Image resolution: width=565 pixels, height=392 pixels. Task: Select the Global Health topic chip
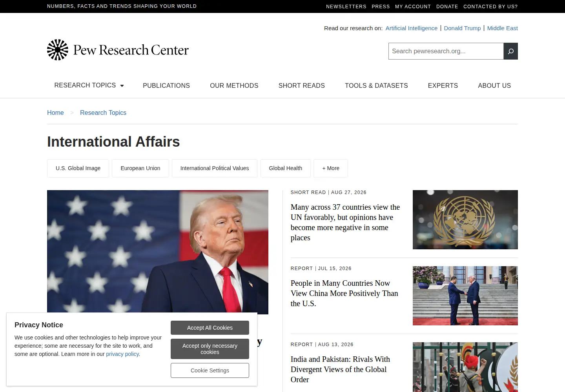(x=286, y=168)
